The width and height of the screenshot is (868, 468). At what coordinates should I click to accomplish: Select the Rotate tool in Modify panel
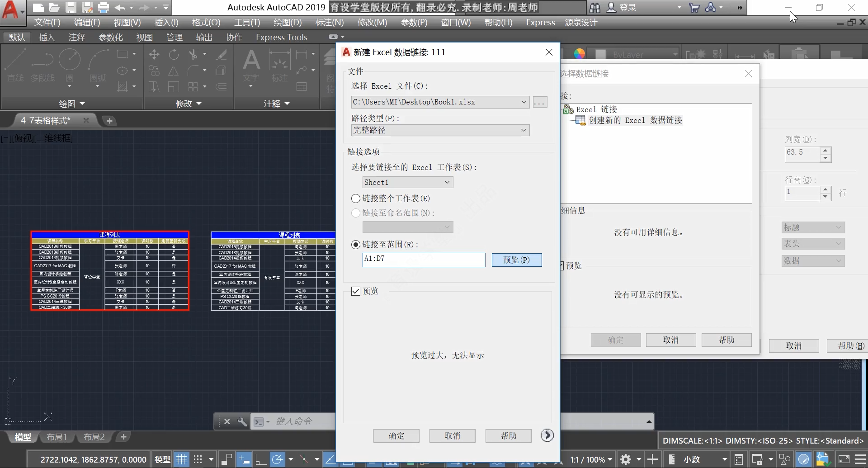tap(174, 55)
